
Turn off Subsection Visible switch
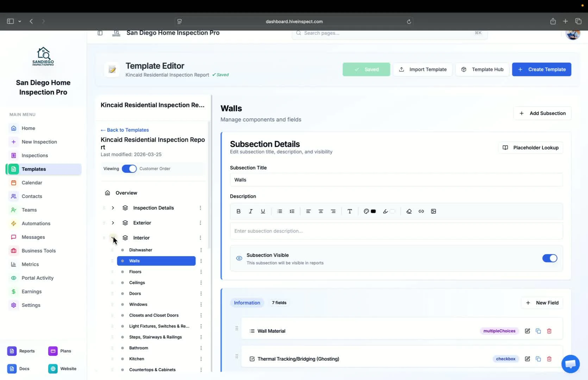[x=550, y=258]
